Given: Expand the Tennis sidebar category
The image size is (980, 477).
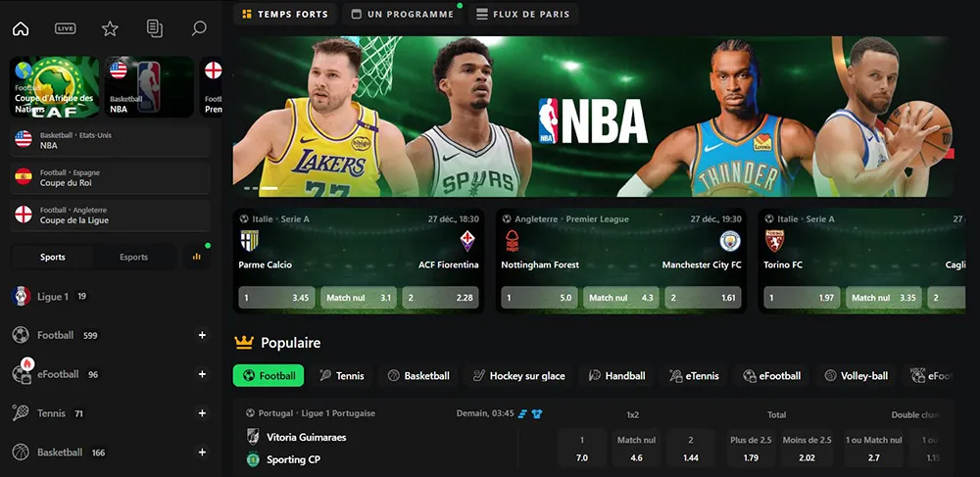Looking at the screenshot, I should click(x=203, y=413).
